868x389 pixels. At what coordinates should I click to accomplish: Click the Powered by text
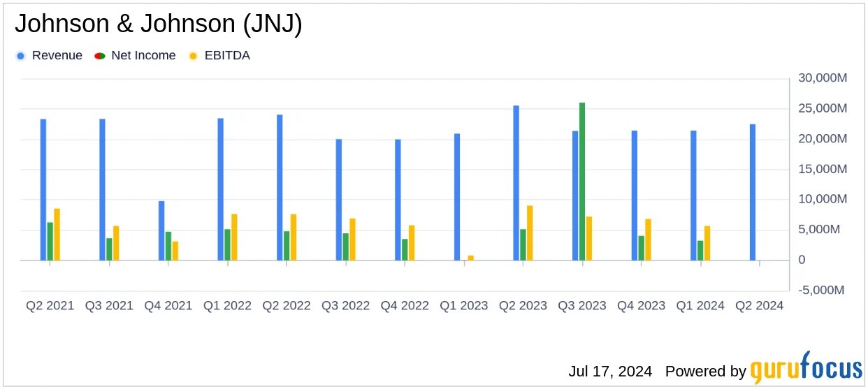[706, 371]
